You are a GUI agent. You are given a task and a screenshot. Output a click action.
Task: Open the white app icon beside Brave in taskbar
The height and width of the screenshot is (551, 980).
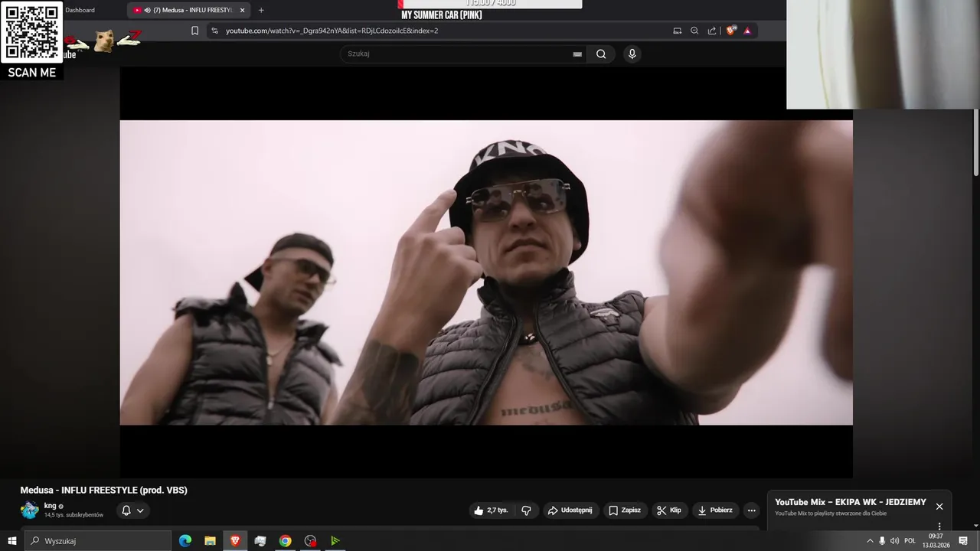(x=260, y=541)
